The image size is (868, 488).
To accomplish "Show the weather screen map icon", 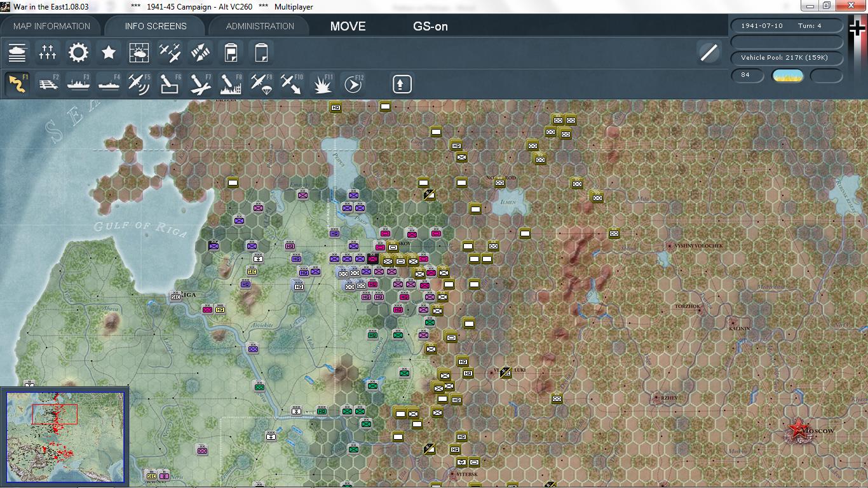I will [139, 52].
